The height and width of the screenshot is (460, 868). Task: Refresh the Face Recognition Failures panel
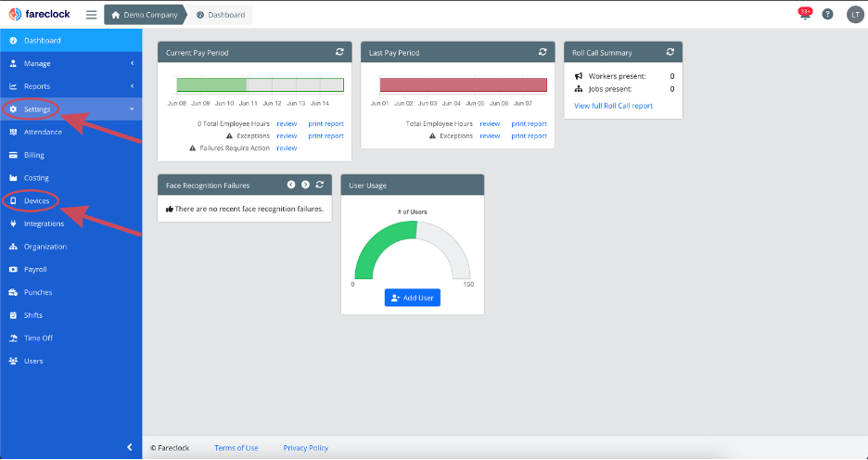point(319,185)
